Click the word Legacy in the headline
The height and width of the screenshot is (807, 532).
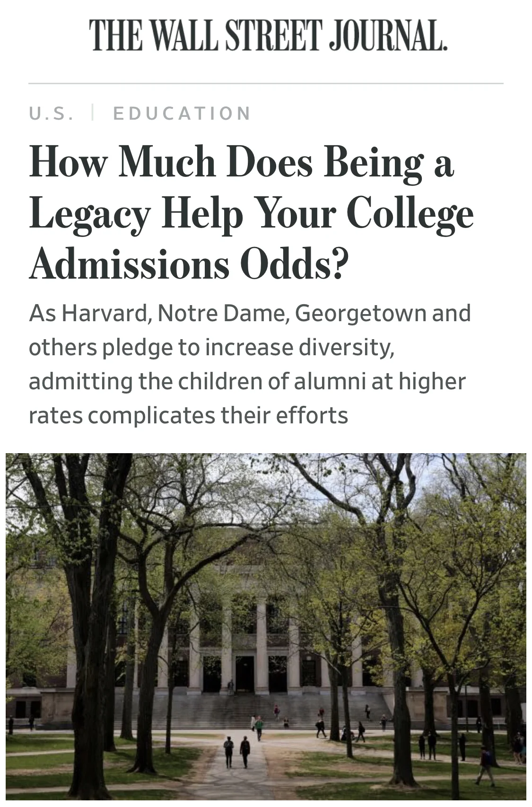[90, 214]
